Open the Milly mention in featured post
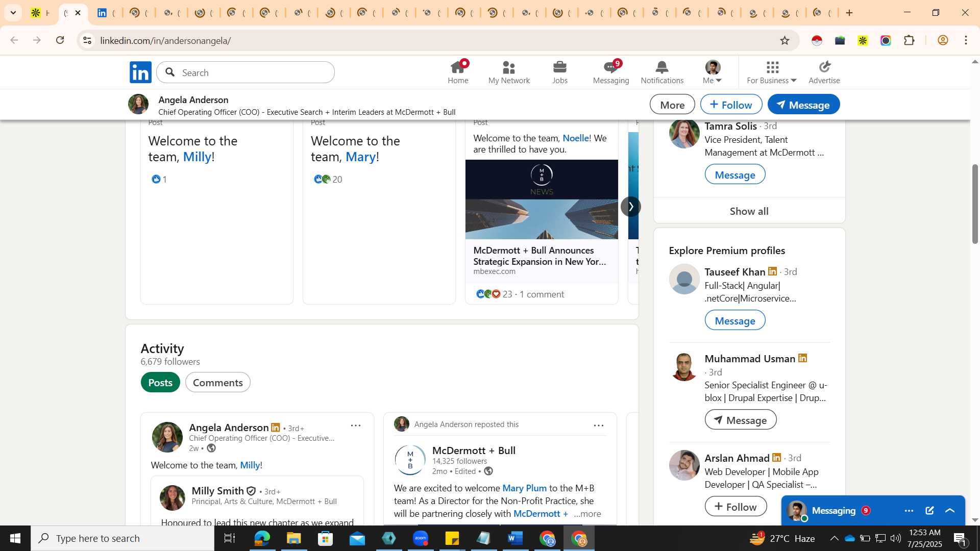980x551 pixels. [197, 157]
